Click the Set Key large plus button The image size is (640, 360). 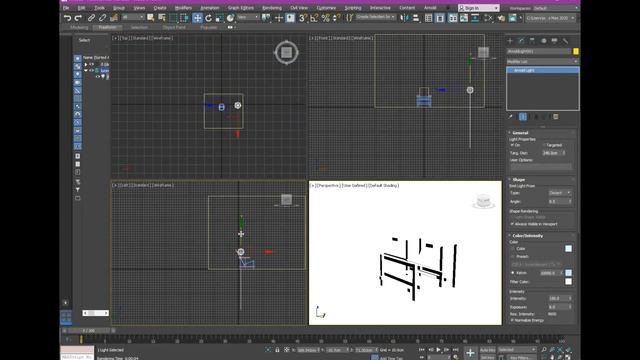(470, 353)
